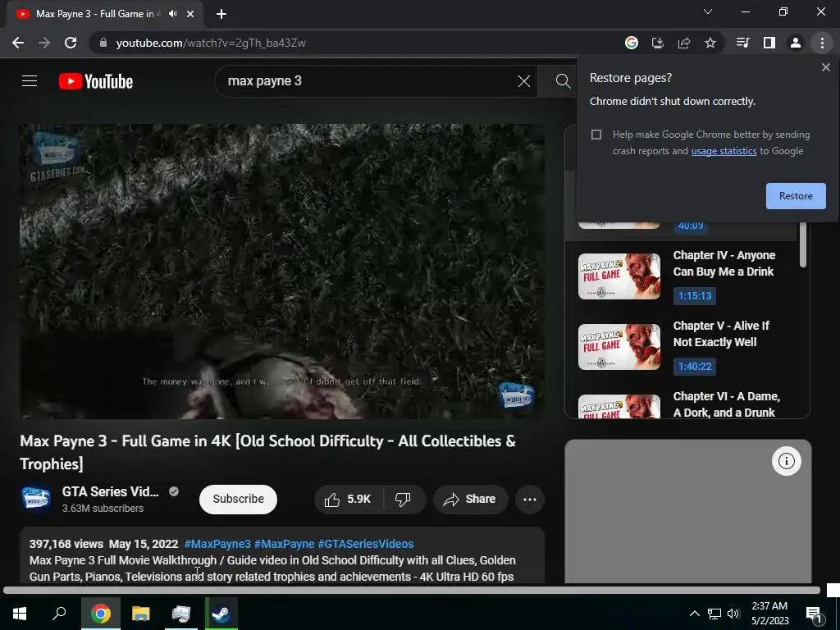Image resolution: width=840 pixels, height=630 pixels.
Task: Bookmark this tab with the star
Action: pos(710,43)
